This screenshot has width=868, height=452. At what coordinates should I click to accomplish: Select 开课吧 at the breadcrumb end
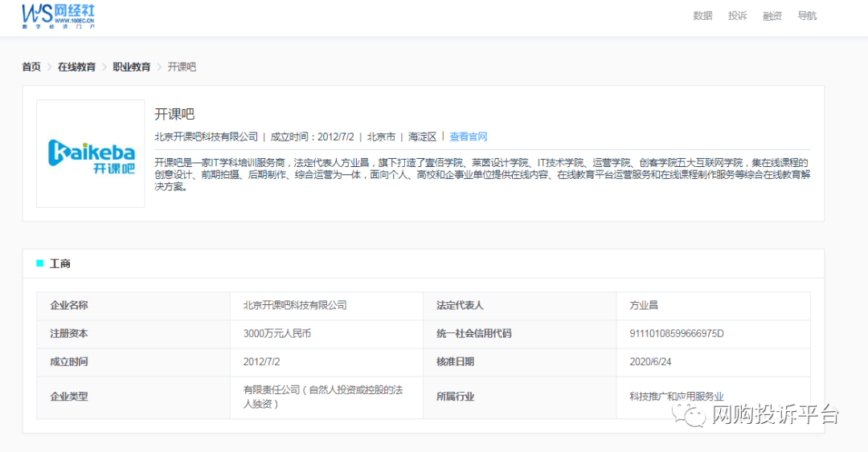tap(182, 67)
